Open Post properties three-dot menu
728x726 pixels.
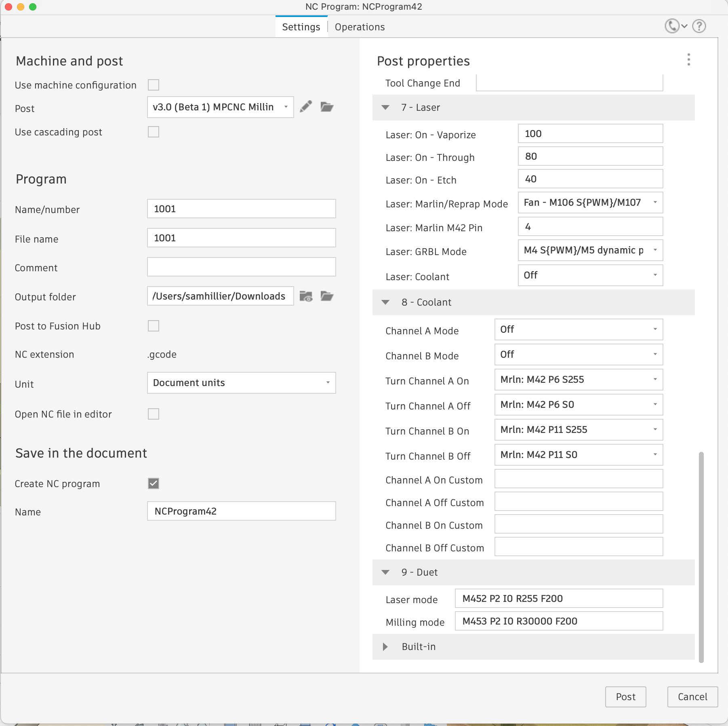(689, 60)
